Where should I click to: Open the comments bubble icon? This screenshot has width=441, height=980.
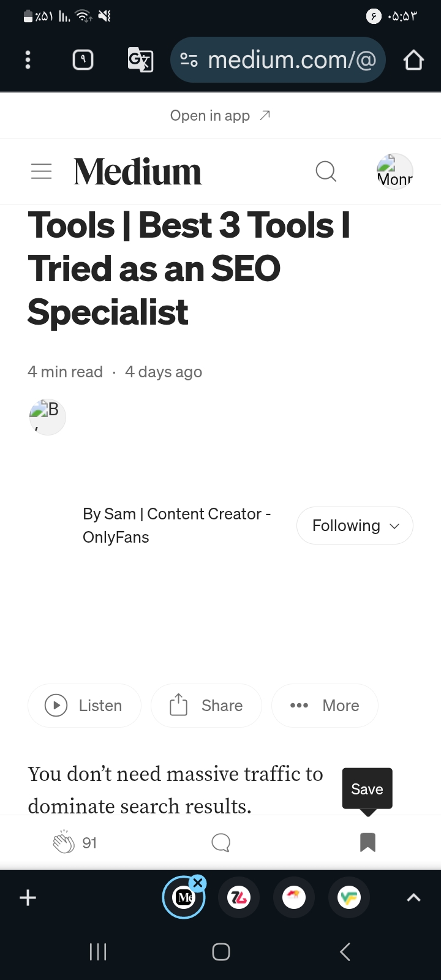(221, 843)
